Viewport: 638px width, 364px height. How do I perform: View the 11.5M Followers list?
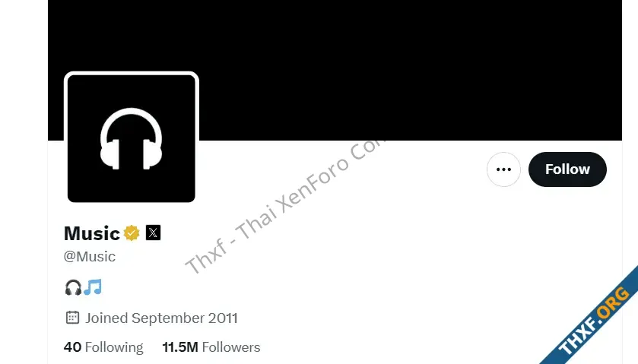coord(211,347)
